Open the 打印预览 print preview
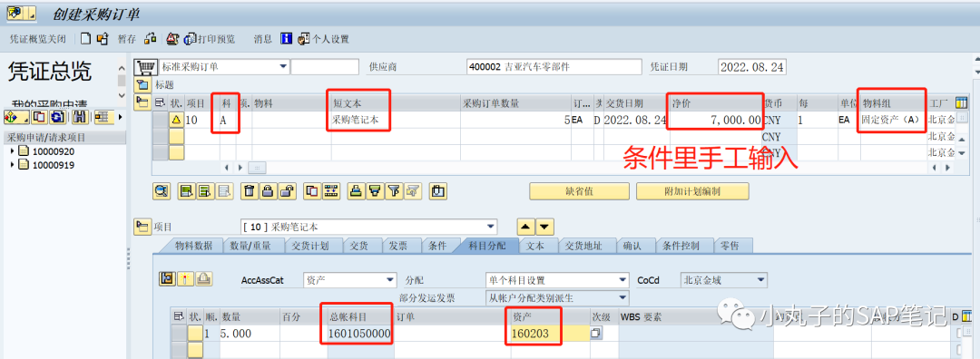 pos(210,39)
